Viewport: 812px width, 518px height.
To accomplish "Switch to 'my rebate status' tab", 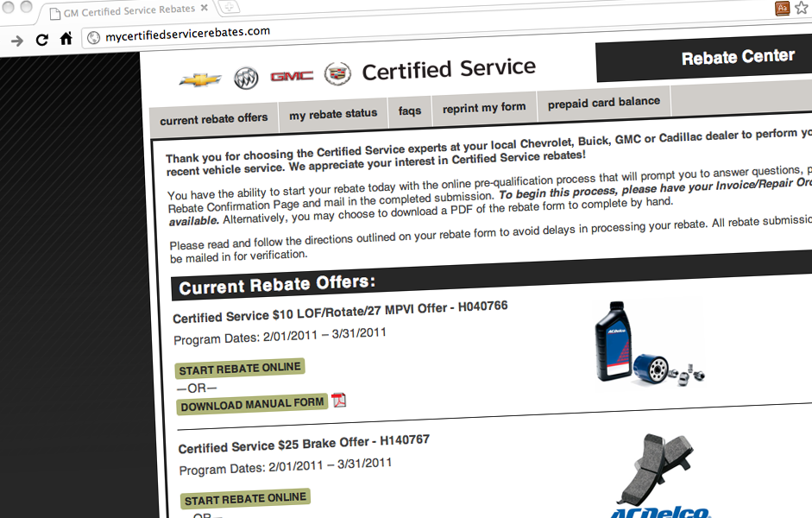I will tap(333, 114).
